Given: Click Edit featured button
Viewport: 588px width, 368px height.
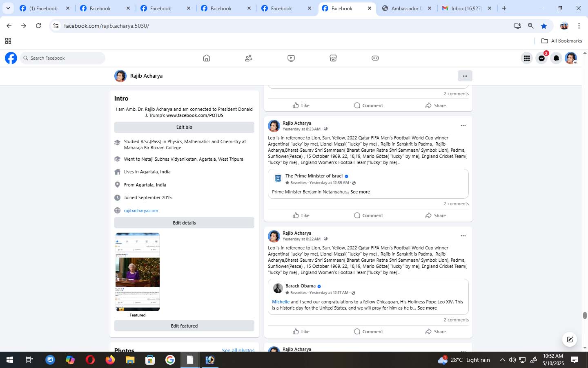Looking at the screenshot, I should pyautogui.click(x=184, y=326).
